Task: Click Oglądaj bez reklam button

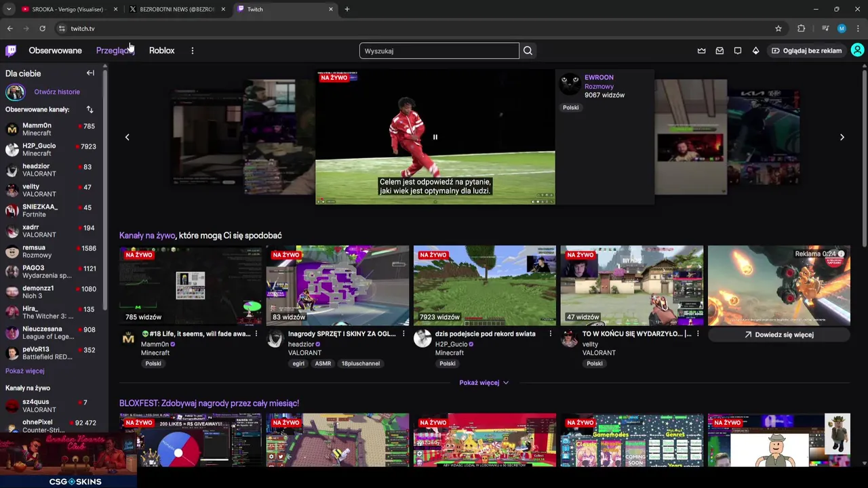Action: click(x=806, y=50)
